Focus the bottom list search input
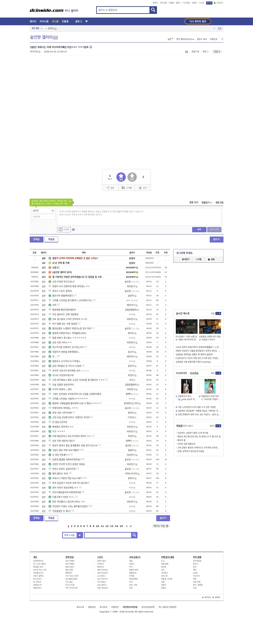Viewport: 253px width, 644px height. pyautogui.click(x=108, y=535)
